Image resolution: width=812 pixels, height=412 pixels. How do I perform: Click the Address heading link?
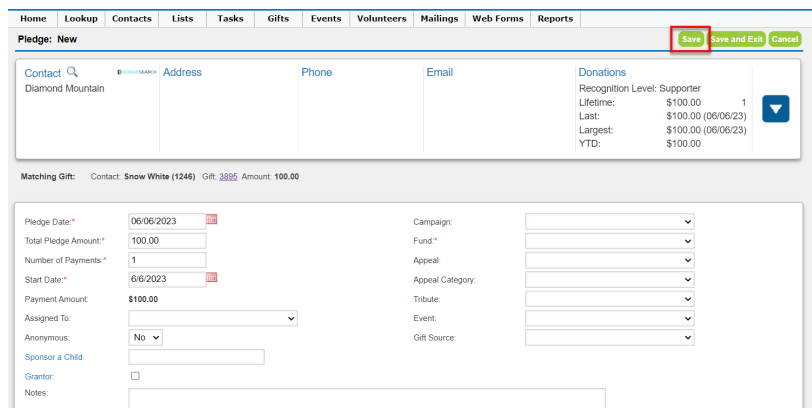[182, 72]
